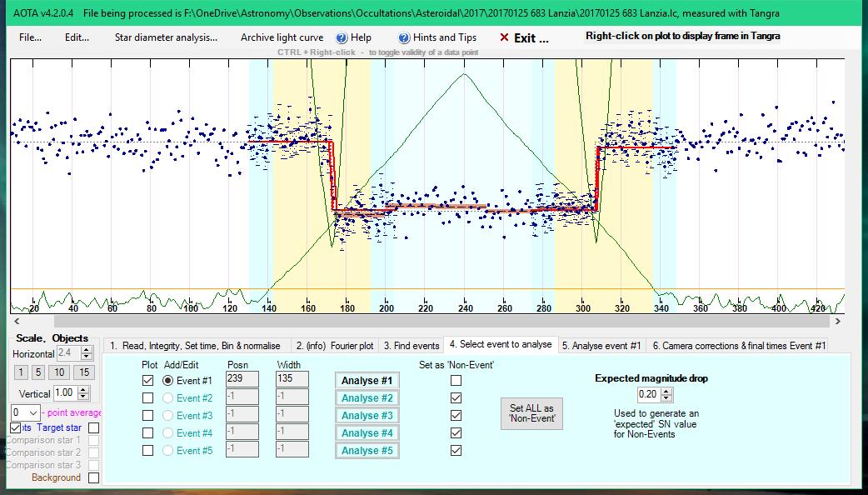This screenshot has height=495, width=868.
Task: Switch to tab 1 Read, Integrity, Set time
Action: click(195, 346)
